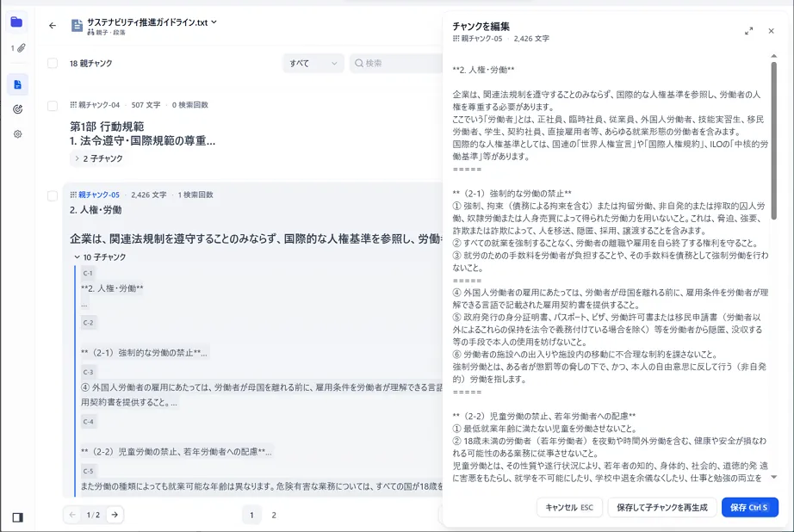Check the box for 親チャンク-04
Image resolution: width=794 pixels, height=532 pixels.
coord(53,106)
